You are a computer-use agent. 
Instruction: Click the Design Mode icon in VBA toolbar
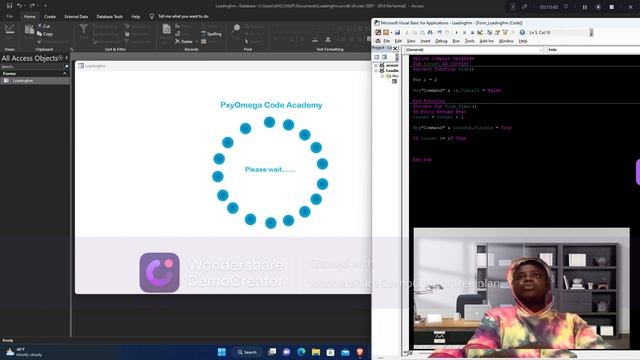click(x=480, y=32)
